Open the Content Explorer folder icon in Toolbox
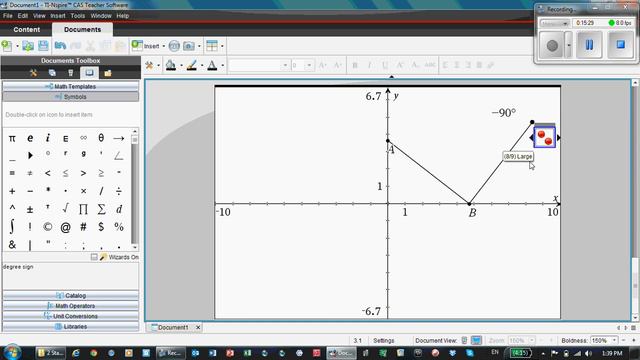This screenshot has width=640, height=360. point(108,73)
